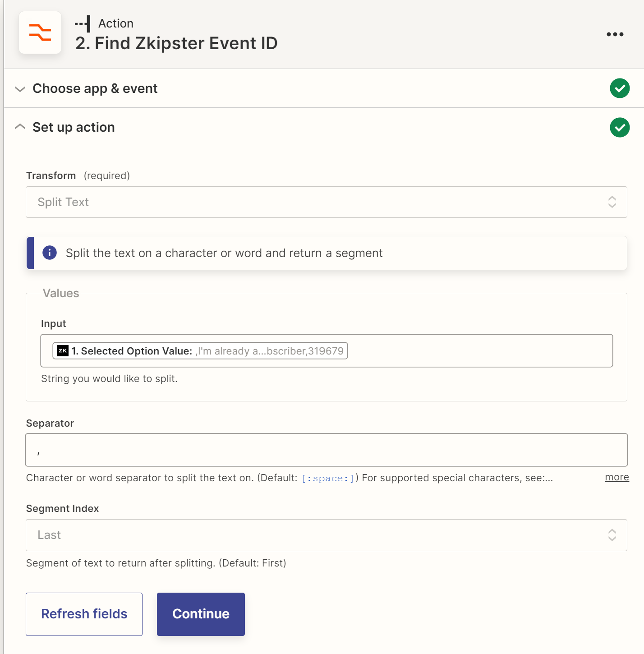
Task: Open the Transform dropdown showing Split Text
Action: coord(327,202)
